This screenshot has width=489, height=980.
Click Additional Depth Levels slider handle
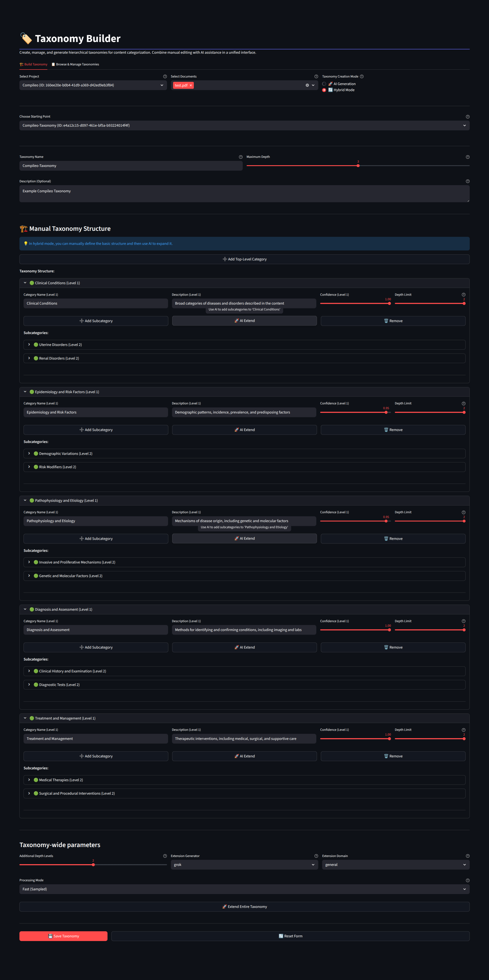93,865
